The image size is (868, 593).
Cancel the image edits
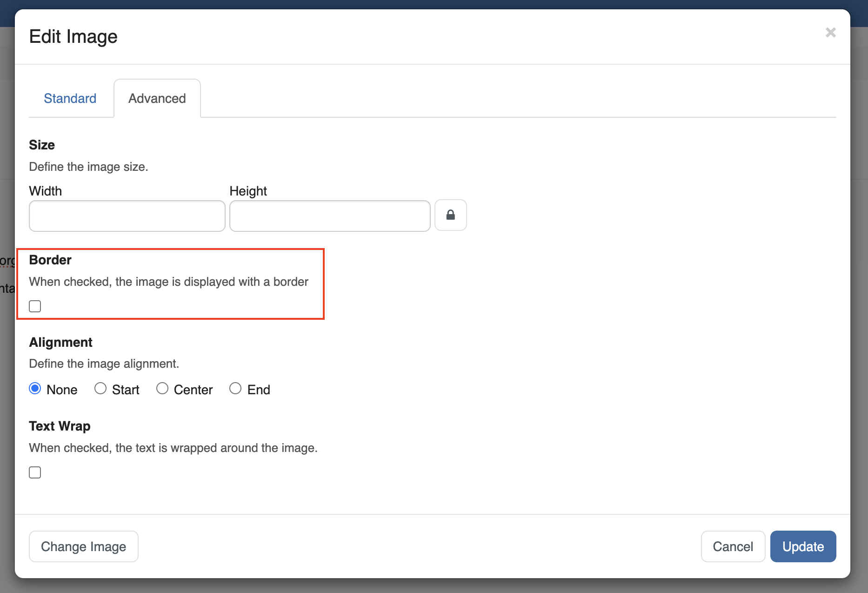[x=733, y=546]
